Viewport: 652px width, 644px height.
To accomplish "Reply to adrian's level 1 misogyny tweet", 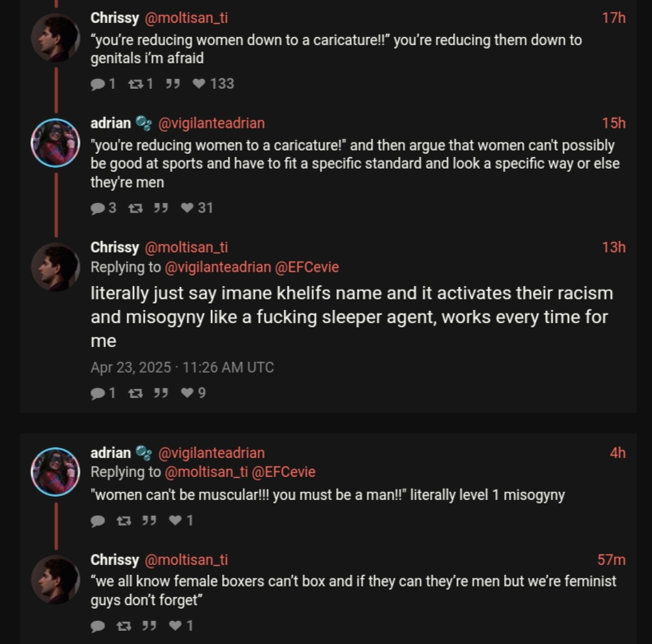I will (x=99, y=520).
